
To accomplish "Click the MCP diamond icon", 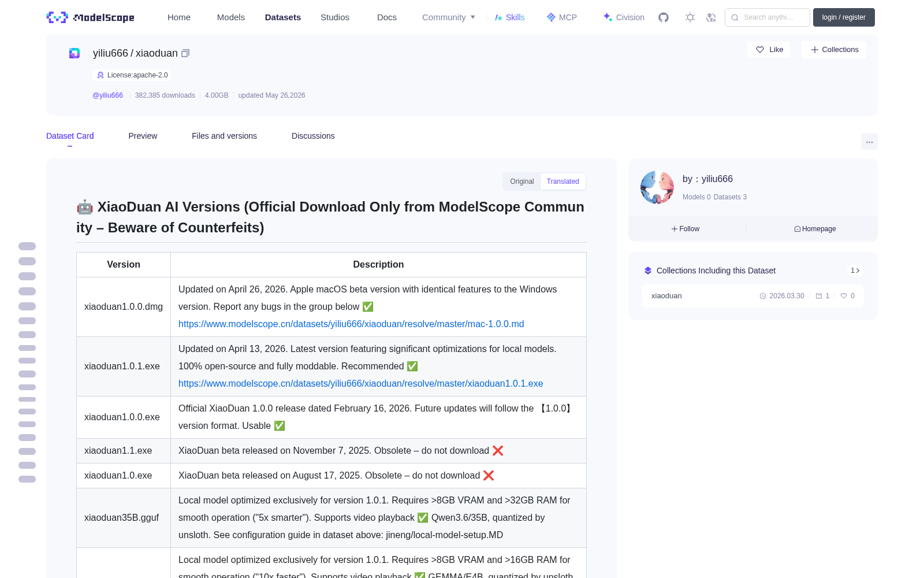I will pyautogui.click(x=551, y=17).
